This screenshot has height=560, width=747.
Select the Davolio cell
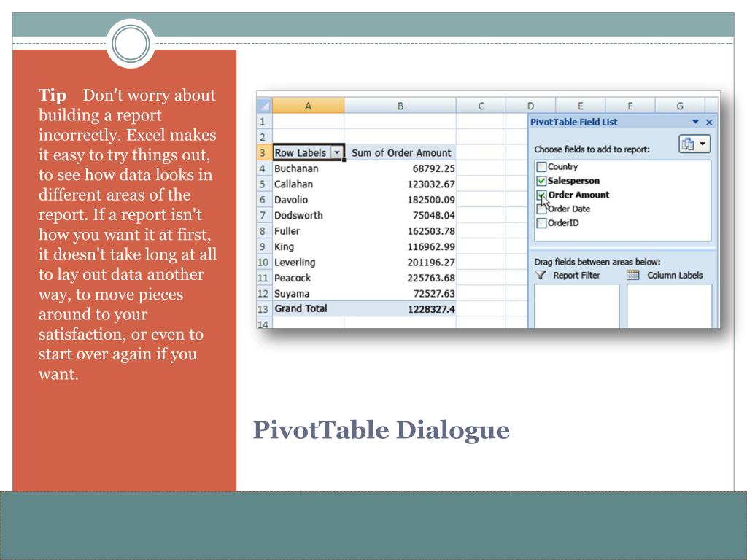pos(309,200)
